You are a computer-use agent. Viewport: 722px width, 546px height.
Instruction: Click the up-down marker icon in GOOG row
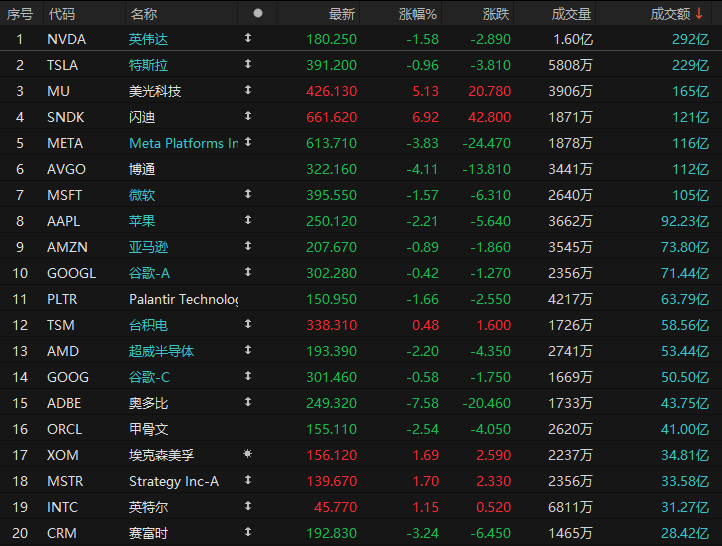248,376
